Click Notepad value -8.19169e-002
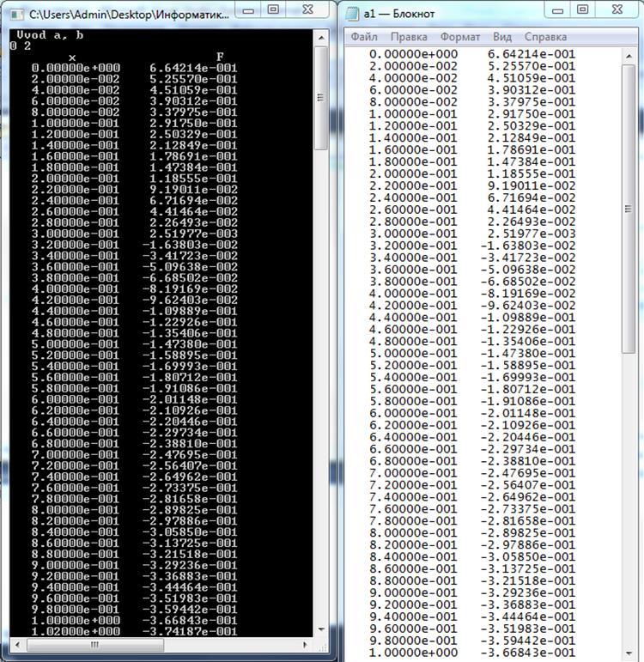Viewport: 644px width, 662px height. (528, 294)
